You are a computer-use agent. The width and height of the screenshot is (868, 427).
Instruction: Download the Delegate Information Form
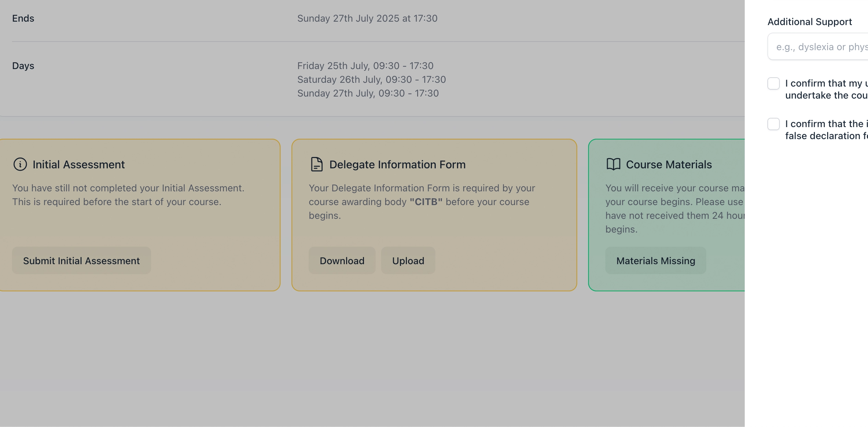pos(342,261)
